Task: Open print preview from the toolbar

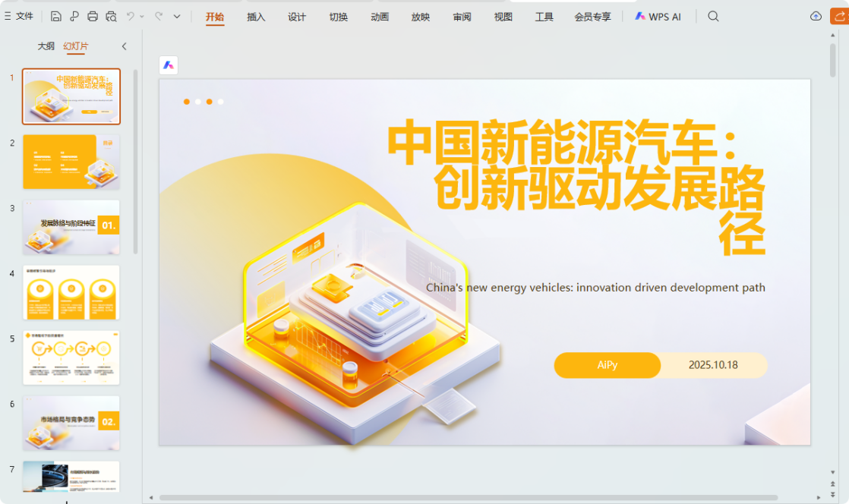Action: pyautogui.click(x=110, y=16)
